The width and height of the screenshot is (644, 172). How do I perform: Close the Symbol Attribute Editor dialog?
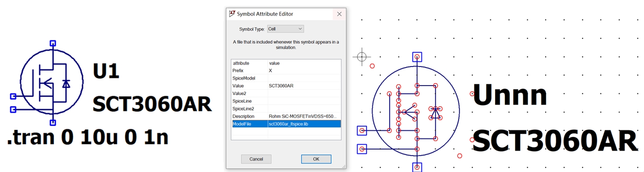tap(339, 14)
